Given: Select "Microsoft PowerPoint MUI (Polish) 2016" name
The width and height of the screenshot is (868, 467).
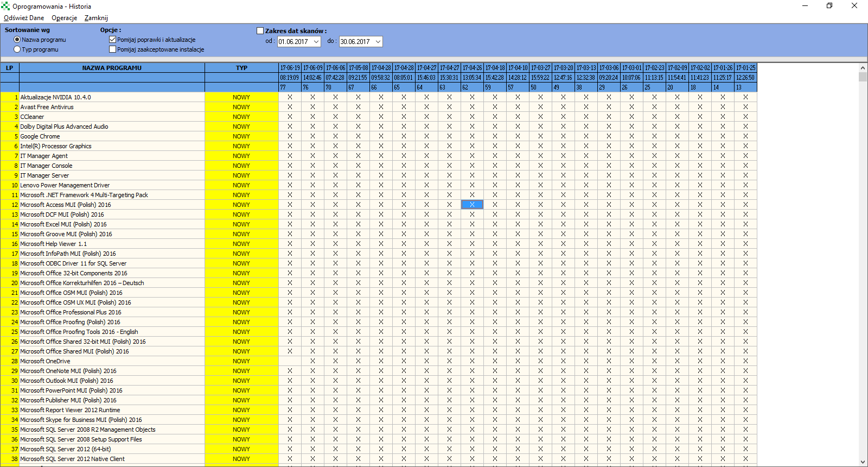Looking at the screenshot, I should (71, 390).
